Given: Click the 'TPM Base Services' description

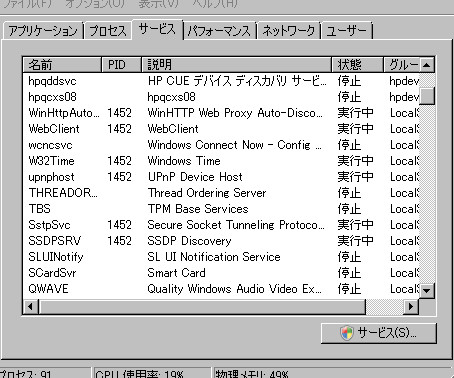Looking at the screenshot, I should tap(198, 209).
